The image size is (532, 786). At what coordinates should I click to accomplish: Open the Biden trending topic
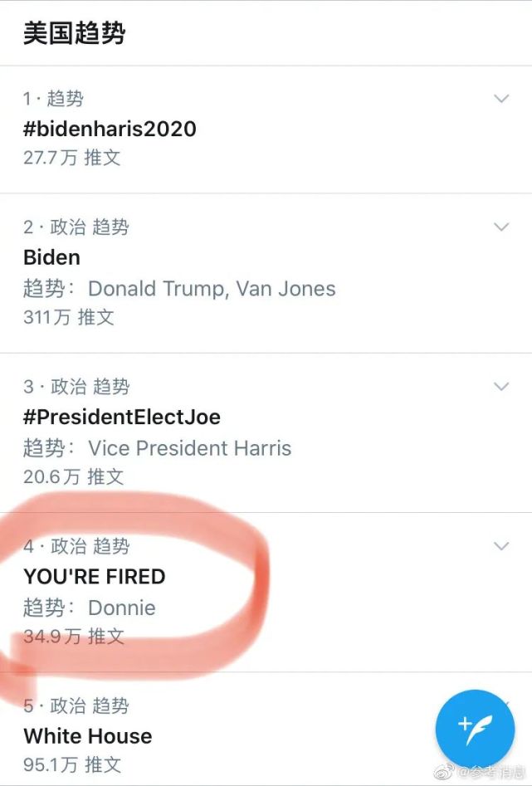[x=51, y=257]
